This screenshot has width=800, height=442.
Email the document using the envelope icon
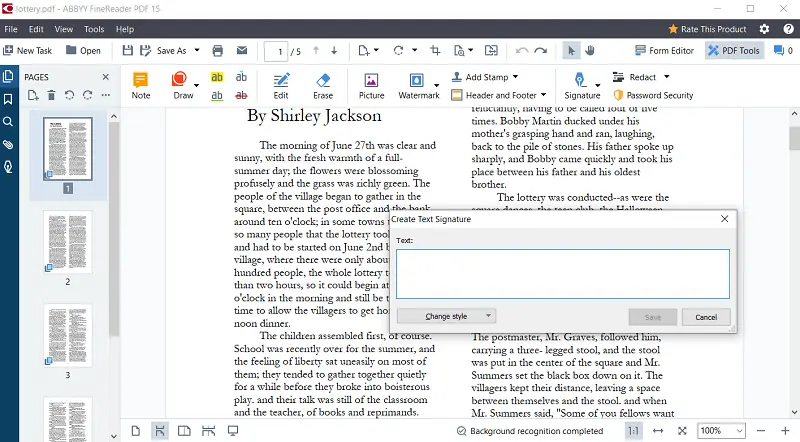tap(242, 51)
